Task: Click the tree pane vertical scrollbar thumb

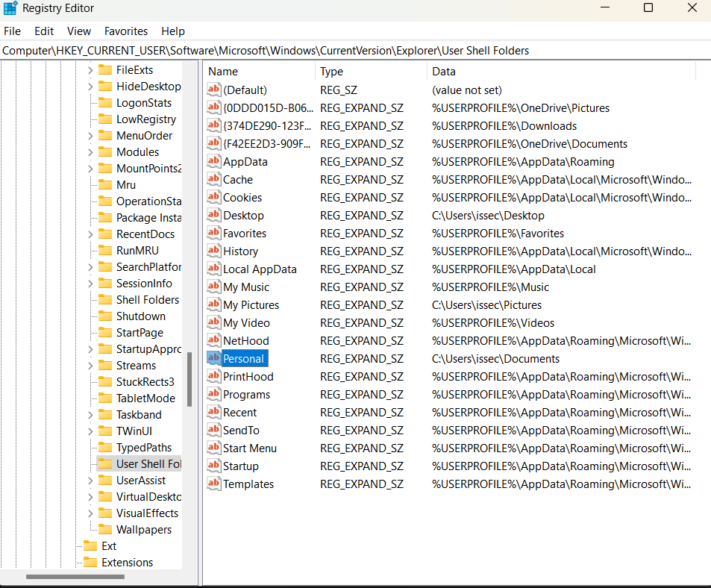Action: coord(190,380)
